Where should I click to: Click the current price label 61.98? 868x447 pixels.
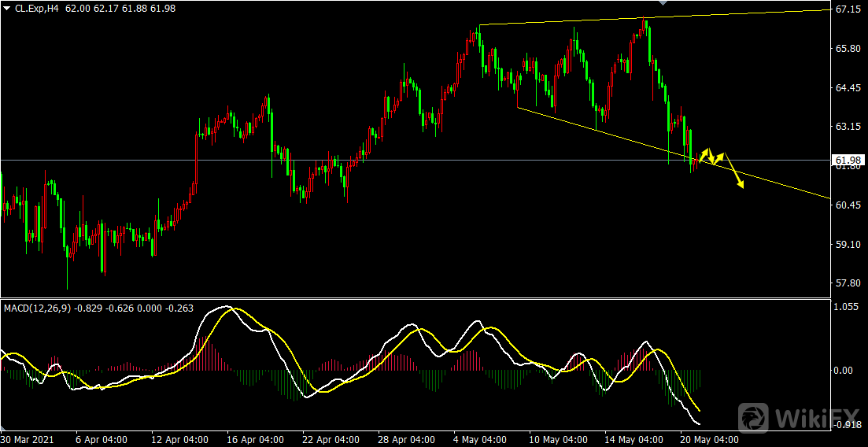(x=848, y=161)
